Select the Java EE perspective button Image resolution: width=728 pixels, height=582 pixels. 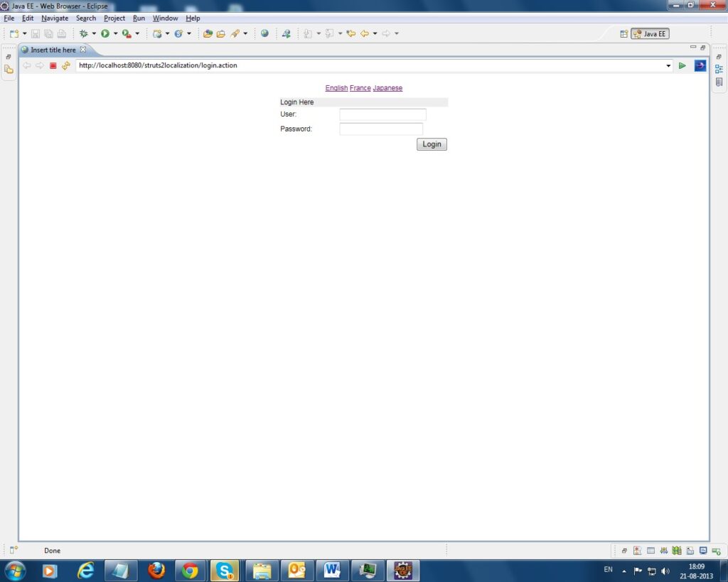pyautogui.click(x=650, y=33)
